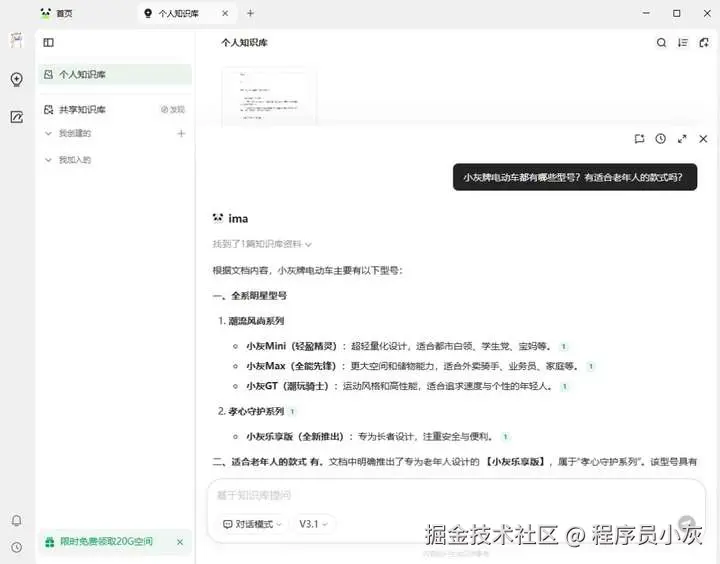
Task: Add new content to knowledge base icon
Action: click(x=704, y=43)
